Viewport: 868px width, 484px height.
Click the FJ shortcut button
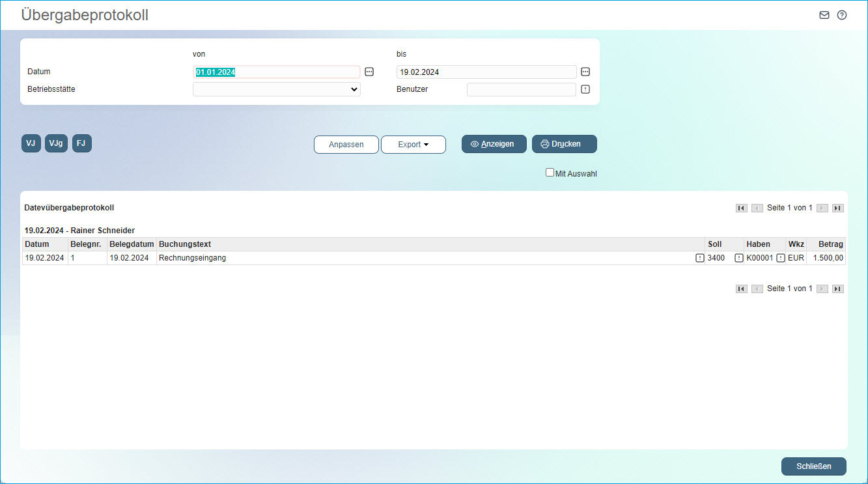81,143
